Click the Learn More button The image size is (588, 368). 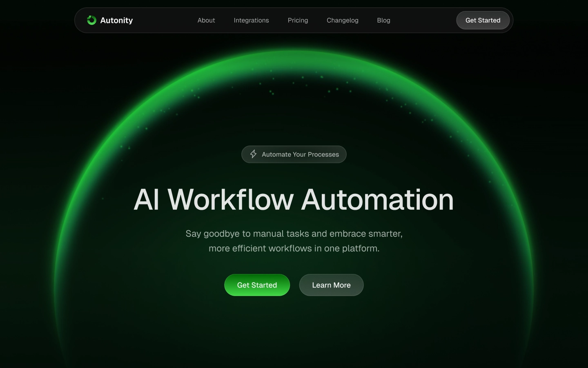[331, 285]
